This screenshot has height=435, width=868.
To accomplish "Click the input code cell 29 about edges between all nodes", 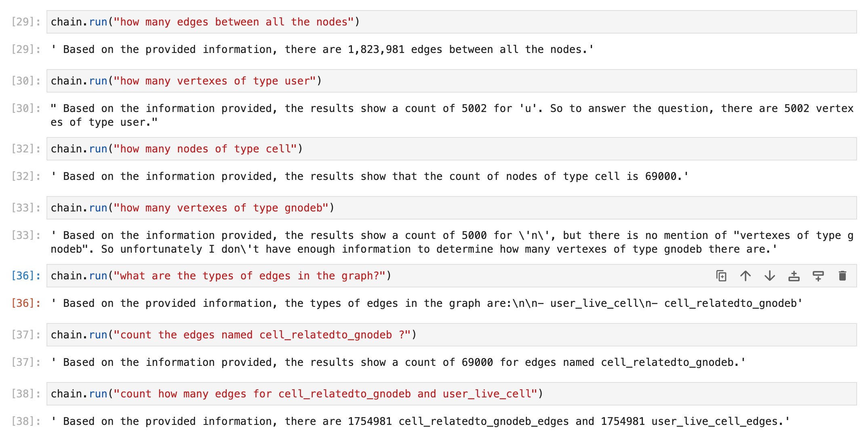I will point(451,22).
